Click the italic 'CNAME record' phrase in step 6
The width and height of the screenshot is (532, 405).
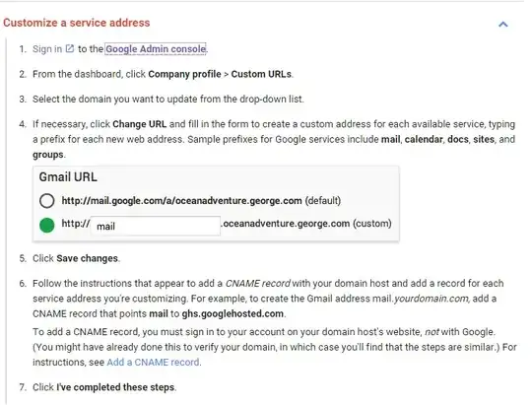258,284
